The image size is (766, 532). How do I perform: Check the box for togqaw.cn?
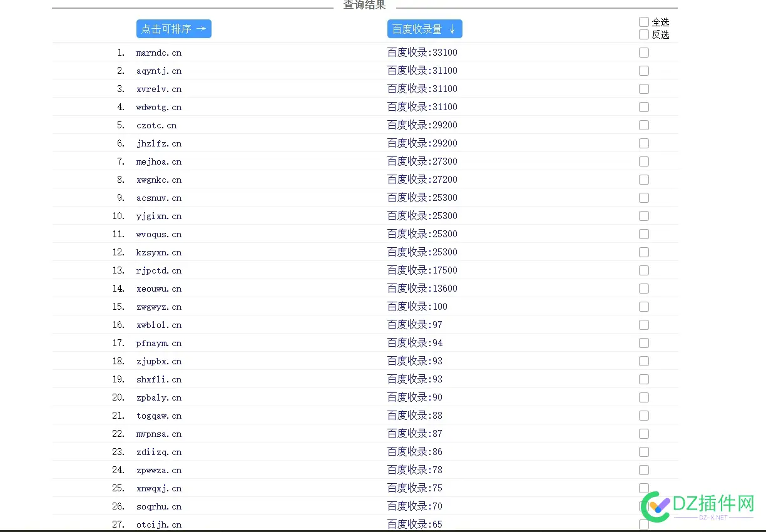(x=644, y=416)
